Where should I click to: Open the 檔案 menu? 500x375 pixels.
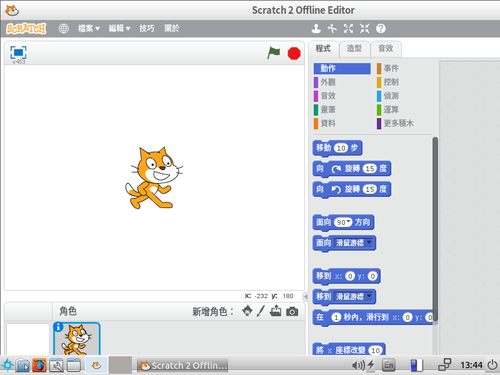pyautogui.click(x=89, y=29)
